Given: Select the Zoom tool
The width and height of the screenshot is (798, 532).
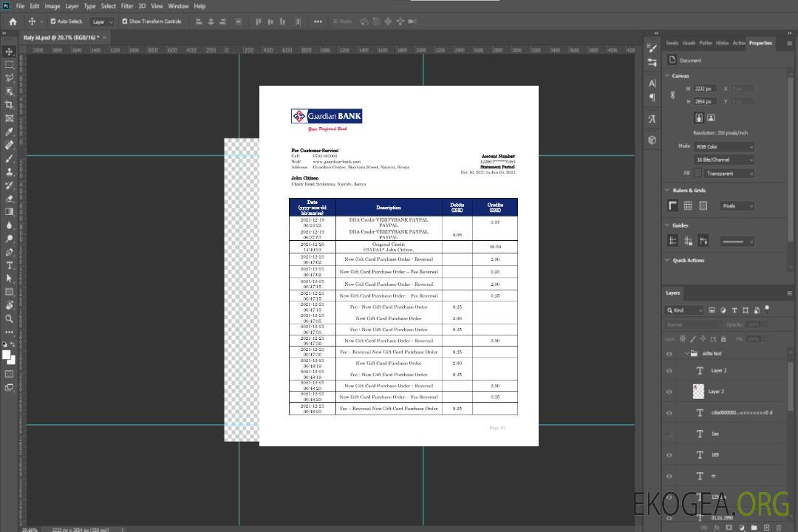Looking at the screenshot, I should pyautogui.click(x=9, y=318).
